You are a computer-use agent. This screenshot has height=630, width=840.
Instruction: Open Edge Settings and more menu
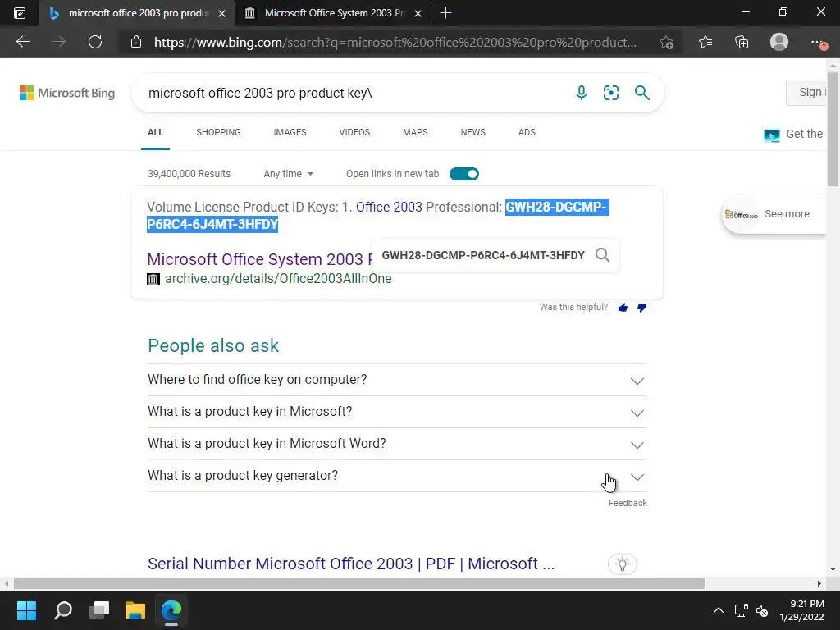pos(818,42)
